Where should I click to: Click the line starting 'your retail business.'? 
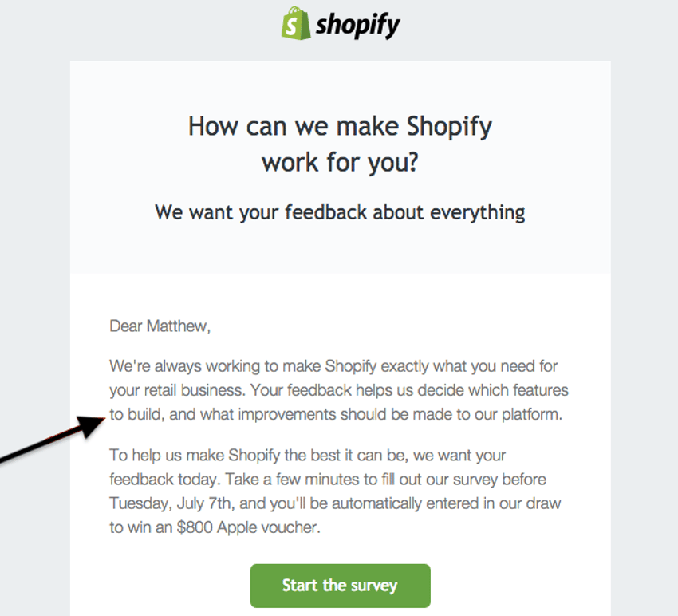click(338, 390)
